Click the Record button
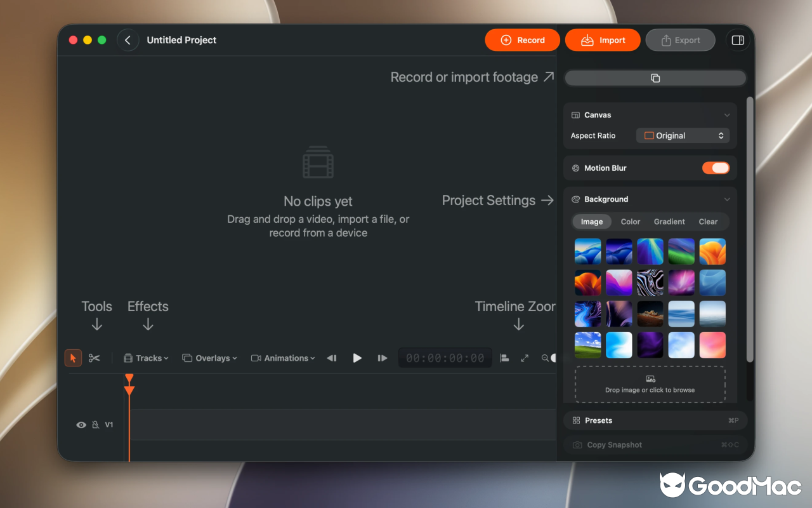812x508 pixels. pos(523,40)
